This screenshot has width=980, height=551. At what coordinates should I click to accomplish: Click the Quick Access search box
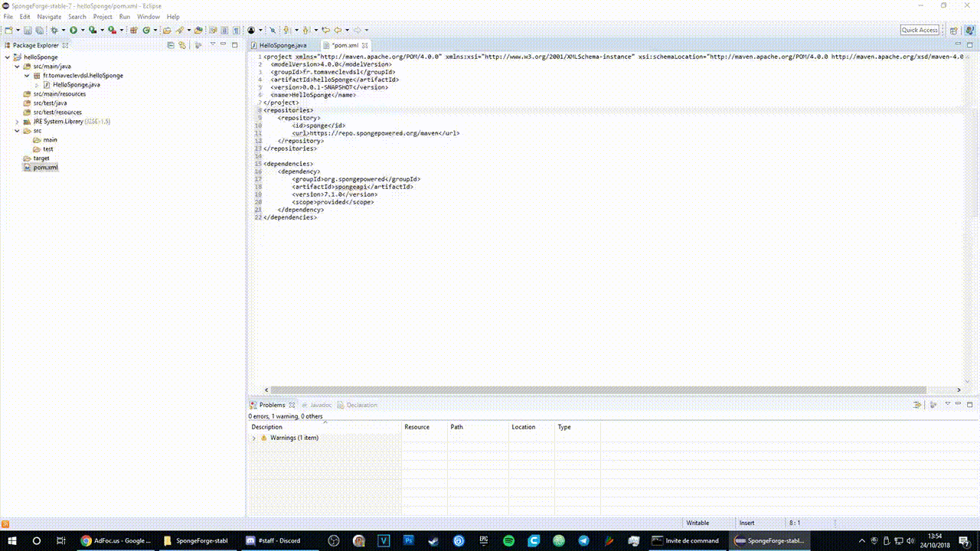[920, 30]
